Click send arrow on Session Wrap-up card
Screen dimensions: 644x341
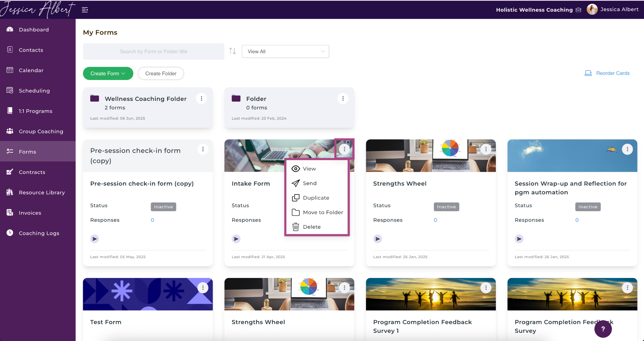519,239
